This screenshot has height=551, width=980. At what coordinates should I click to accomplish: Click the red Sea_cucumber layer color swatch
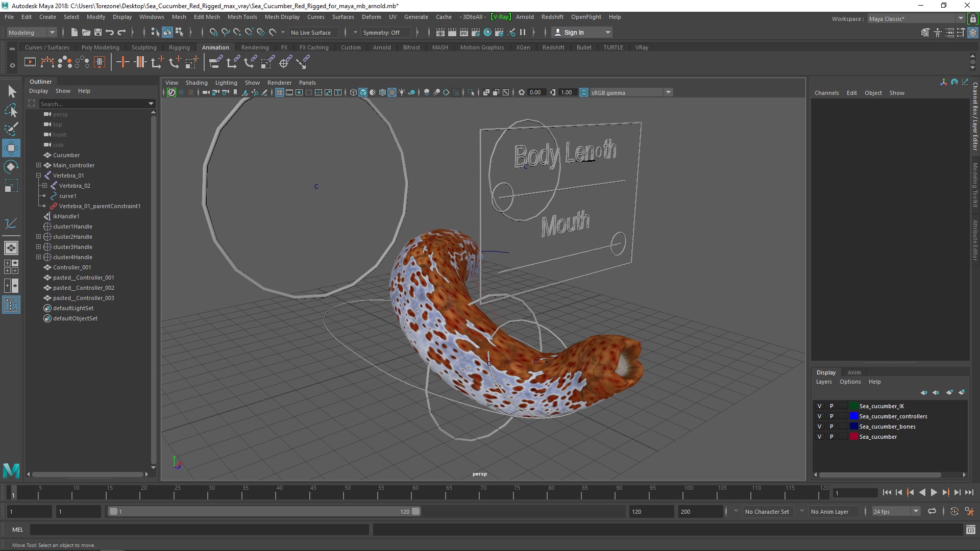tap(853, 437)
